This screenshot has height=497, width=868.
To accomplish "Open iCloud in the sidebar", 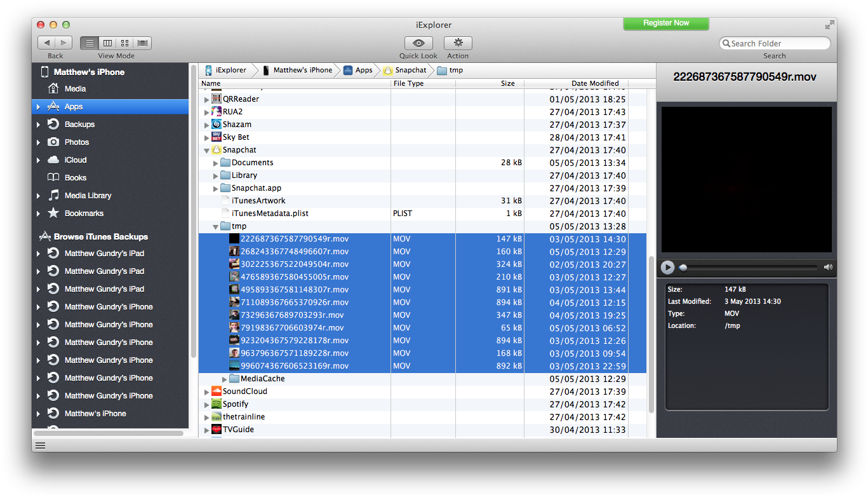I will (x=75, y=160).
